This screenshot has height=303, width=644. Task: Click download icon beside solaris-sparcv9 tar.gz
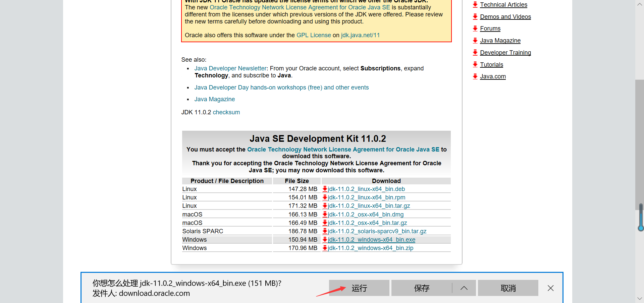click(325, 231)
